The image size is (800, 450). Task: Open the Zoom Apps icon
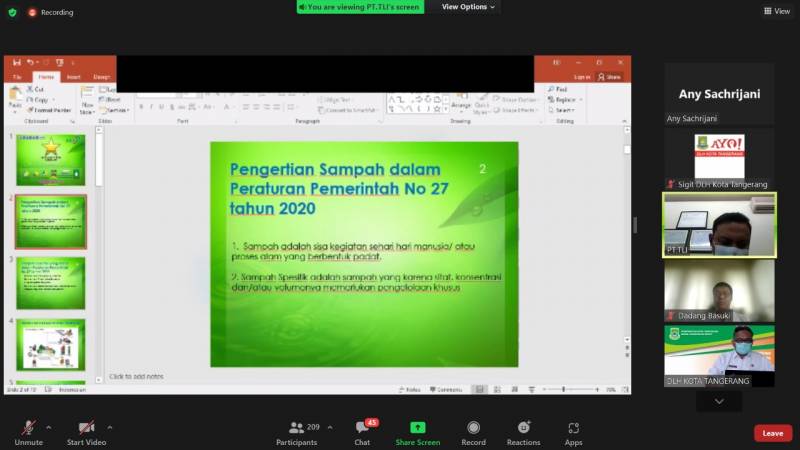point(573,428)
